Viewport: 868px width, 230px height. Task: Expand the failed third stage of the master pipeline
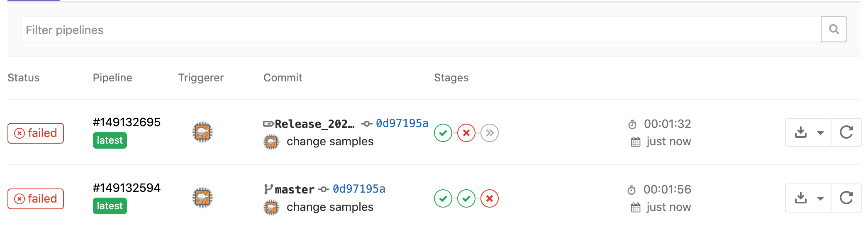490,198
